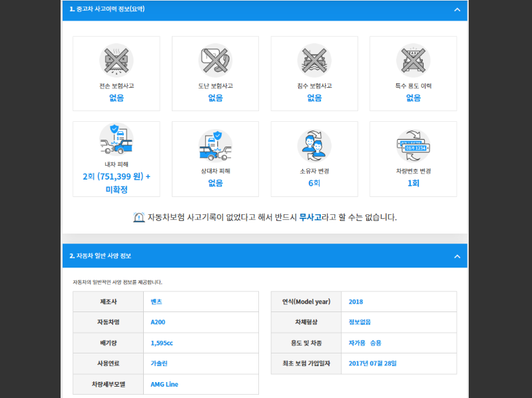Click section 1 header title 중고차 사고이력 정보

[107, 10]
